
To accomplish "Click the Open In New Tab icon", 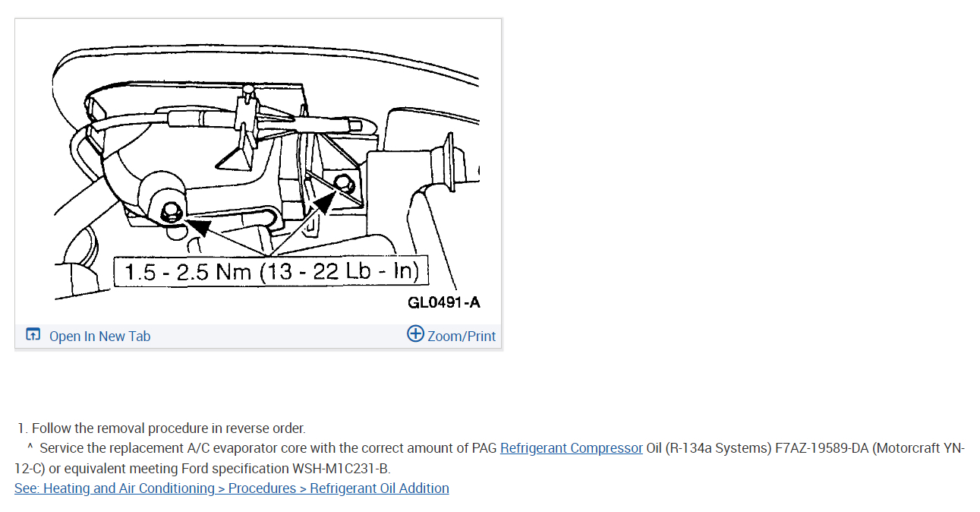I will 33,335.
